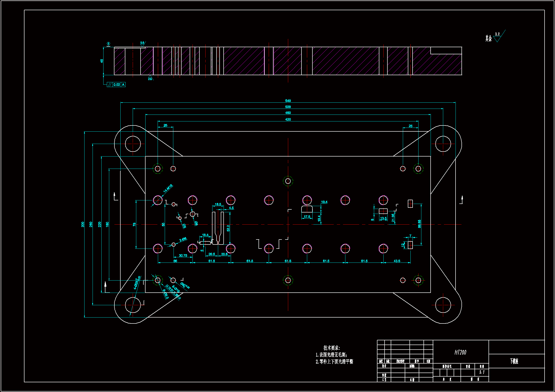The width and height of the screenshot is (555, 392).
Task: Select the bottom-right corner guide hole
Action: click(x=443, y=305)
